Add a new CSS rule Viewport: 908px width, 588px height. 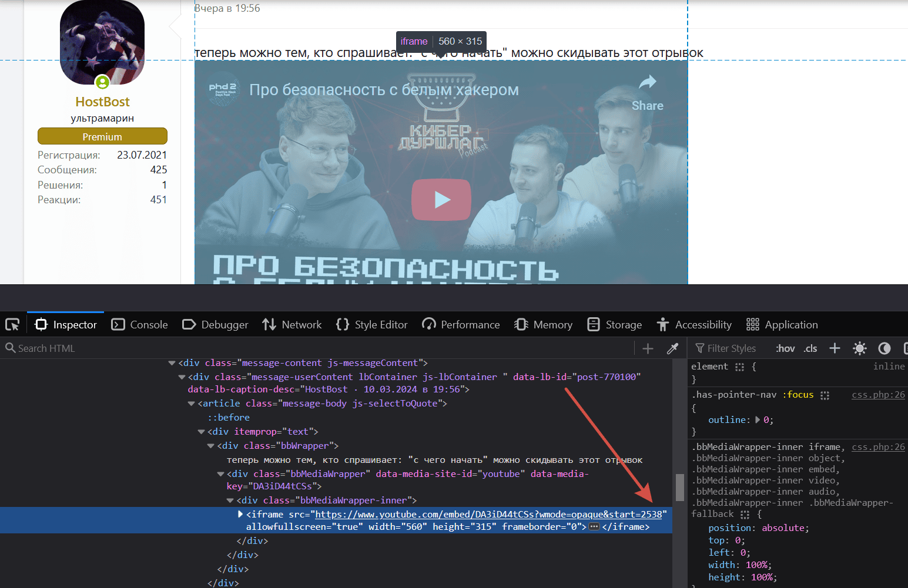[x=835, y=348]
